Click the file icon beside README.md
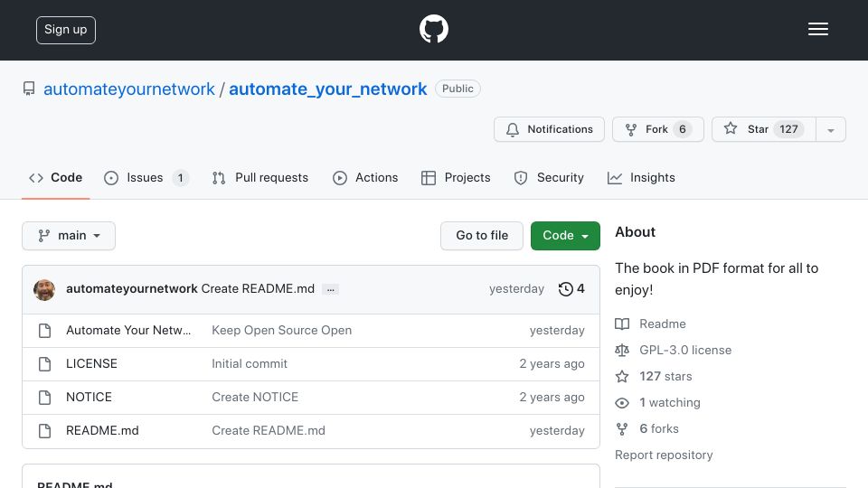 (45, 431)
